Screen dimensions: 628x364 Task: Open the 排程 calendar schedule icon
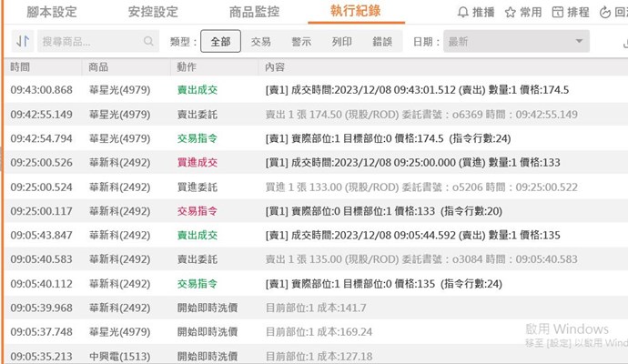pos(559,13)
